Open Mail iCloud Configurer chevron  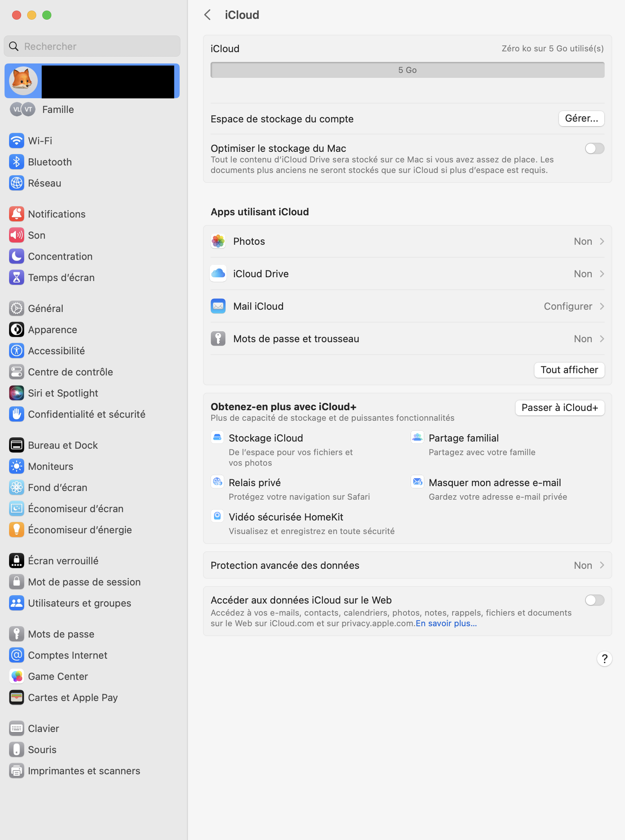click(602, 307)
